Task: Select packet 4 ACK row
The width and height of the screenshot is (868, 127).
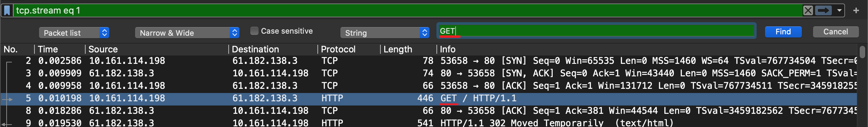Action: point(429,86)
